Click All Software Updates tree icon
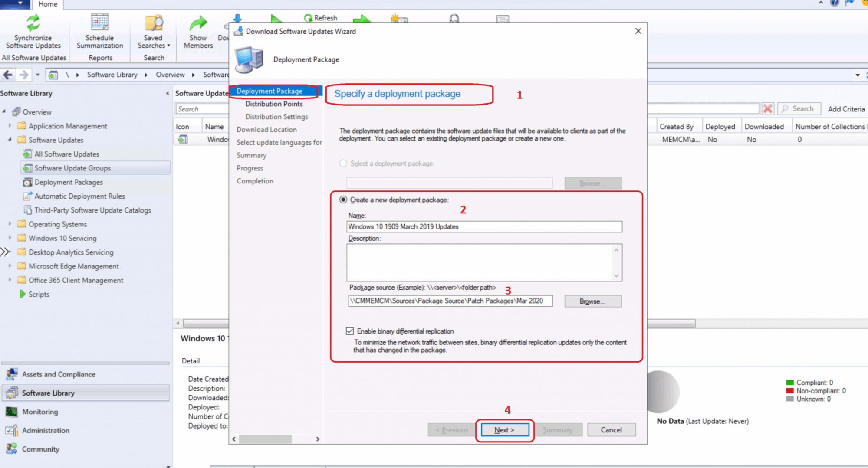 click(27, 154)
